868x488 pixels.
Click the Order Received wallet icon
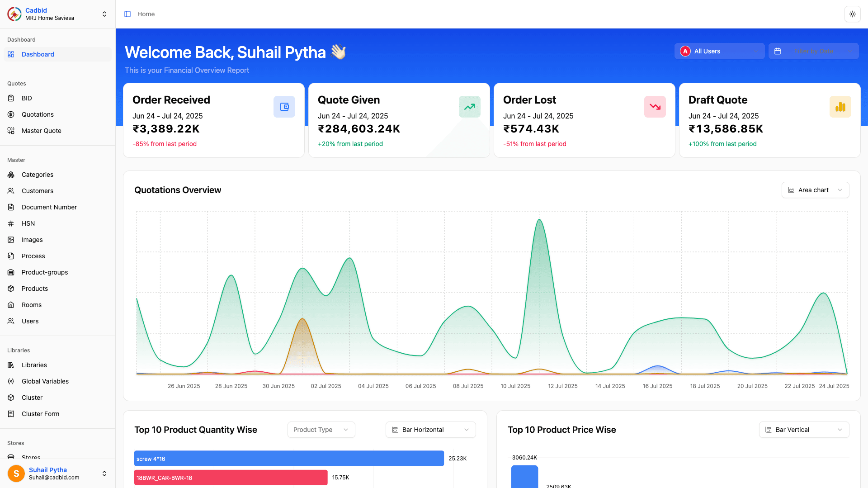[284, 107]
